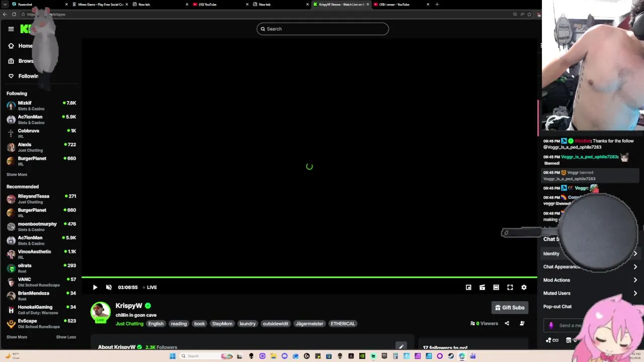The width and height of the screenshot is (644, 362).
Task: Switch to i swear - YouTube tab
Action: 401,5
